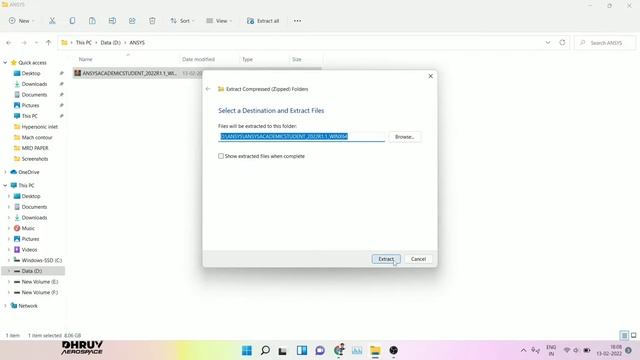Click the Copy icon in Explorer toolbar
This screenshot has width=640, height=360.
(72, 21)
